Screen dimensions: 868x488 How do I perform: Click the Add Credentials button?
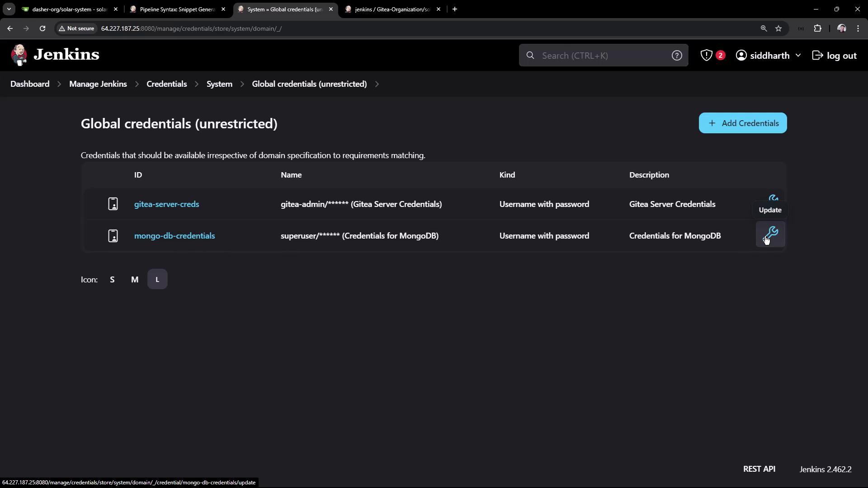[x=742, y=123]
